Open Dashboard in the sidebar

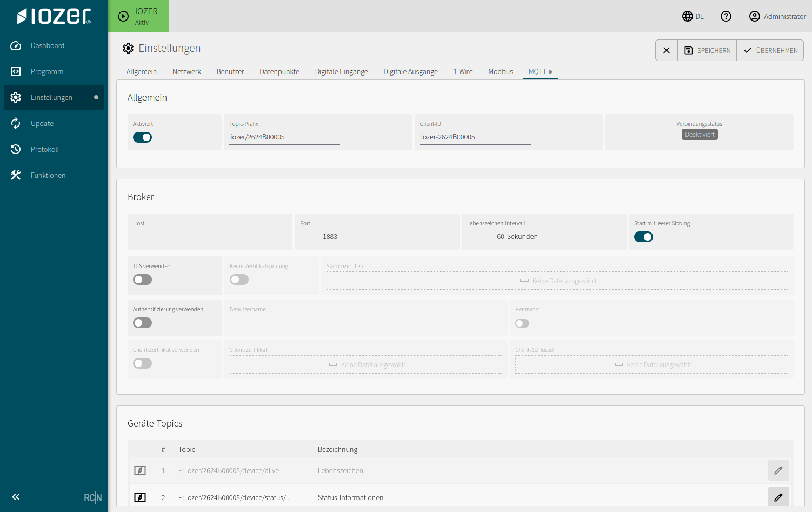[54, 45]
